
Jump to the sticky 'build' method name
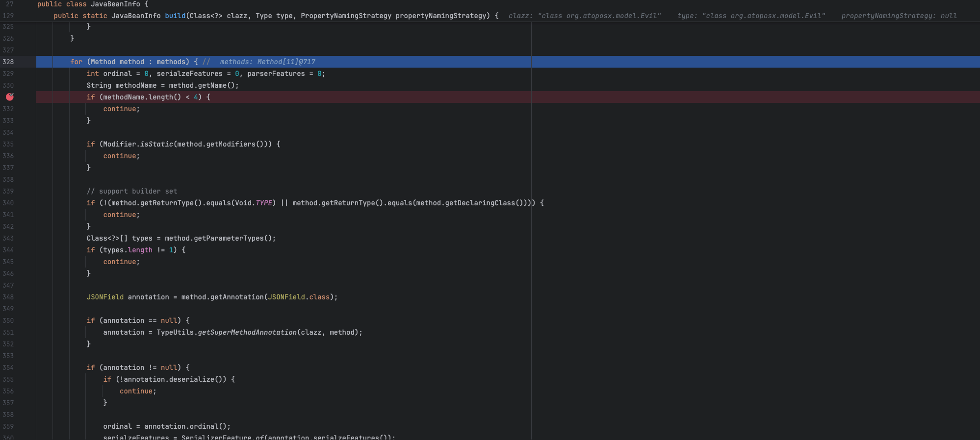pos(175,16)
